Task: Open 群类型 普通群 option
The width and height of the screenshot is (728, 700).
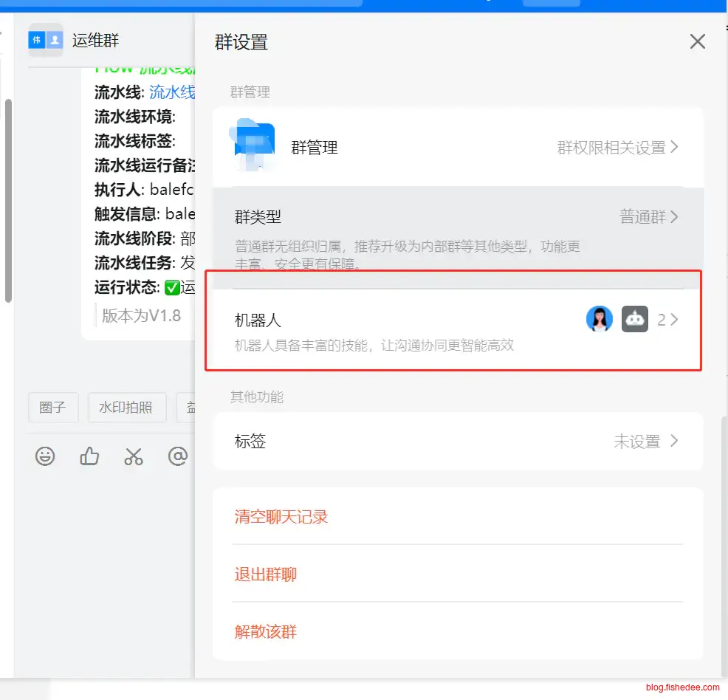Action: coord(648,217)
